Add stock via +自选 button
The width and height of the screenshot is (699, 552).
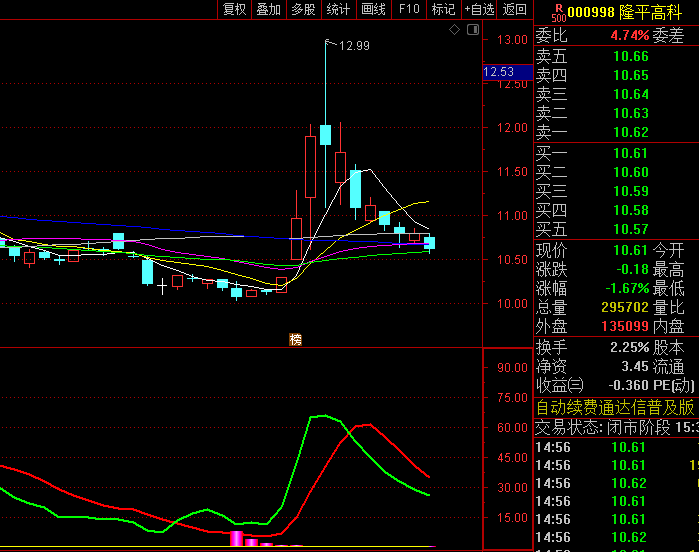click(x=479, y=9)
